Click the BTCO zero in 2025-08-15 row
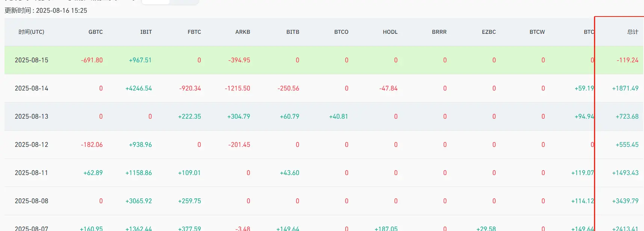Image resolution: width=644 pixels, height=231 pixels. point(346,60)
